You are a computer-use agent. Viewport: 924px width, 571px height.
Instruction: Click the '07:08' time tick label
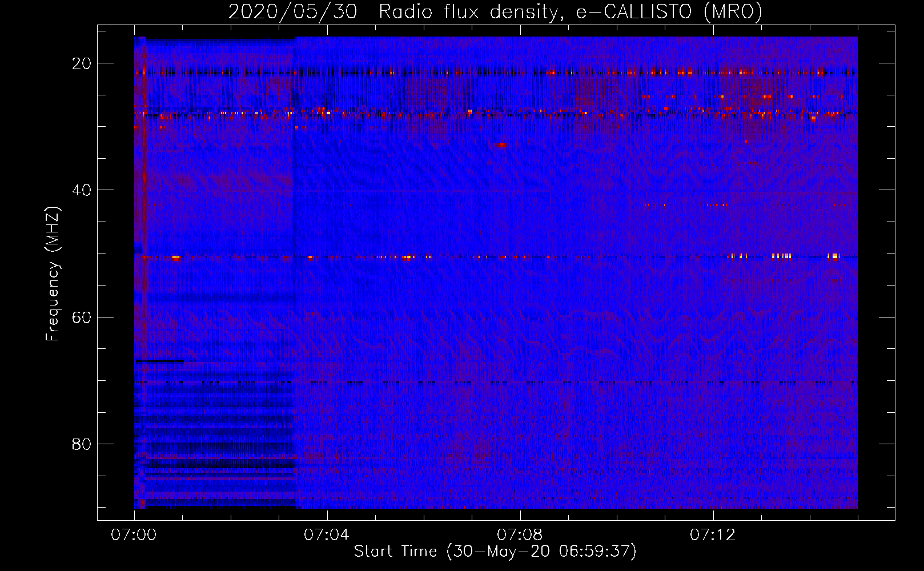520,535
